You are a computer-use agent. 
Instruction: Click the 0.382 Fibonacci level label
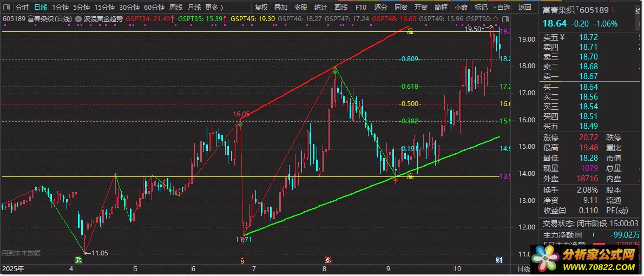410,121
